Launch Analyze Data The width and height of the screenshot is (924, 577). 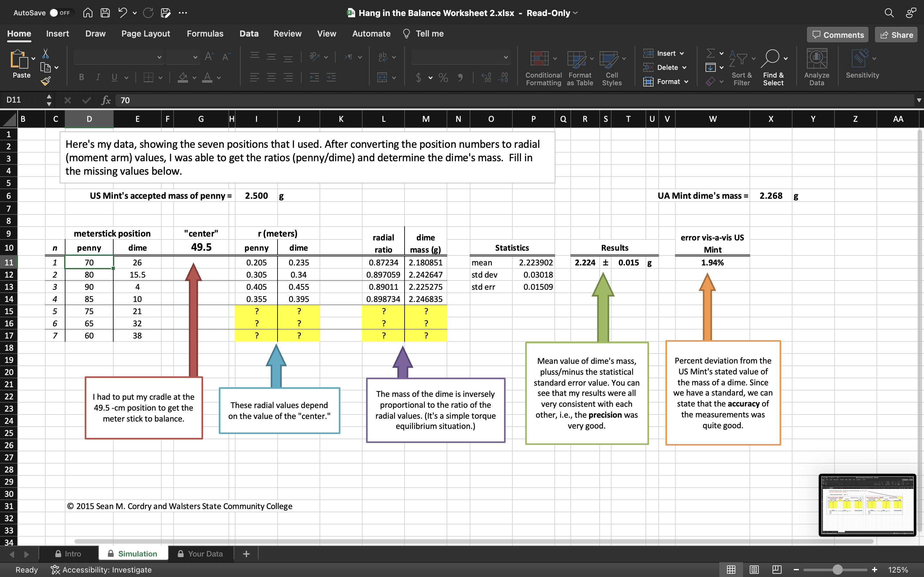(x=817, y=67)
